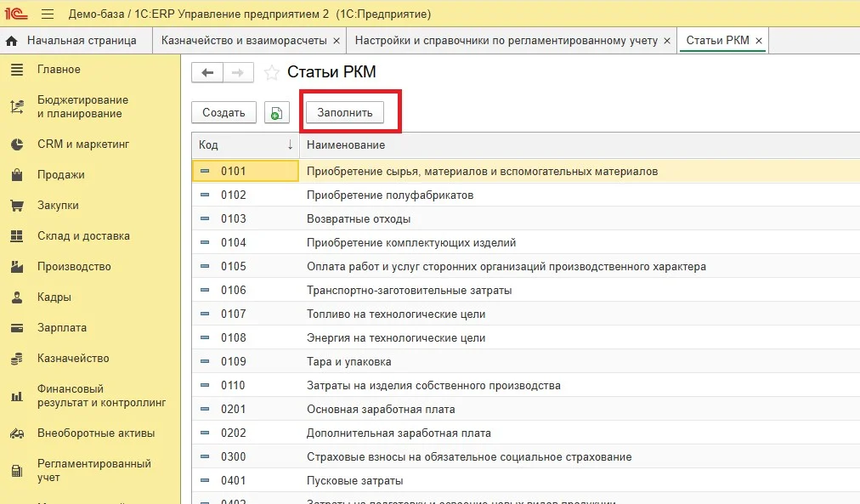This screenshot has width=860, height=504.
Task: Go back with the left arrow button
Action: click(207, 72)
